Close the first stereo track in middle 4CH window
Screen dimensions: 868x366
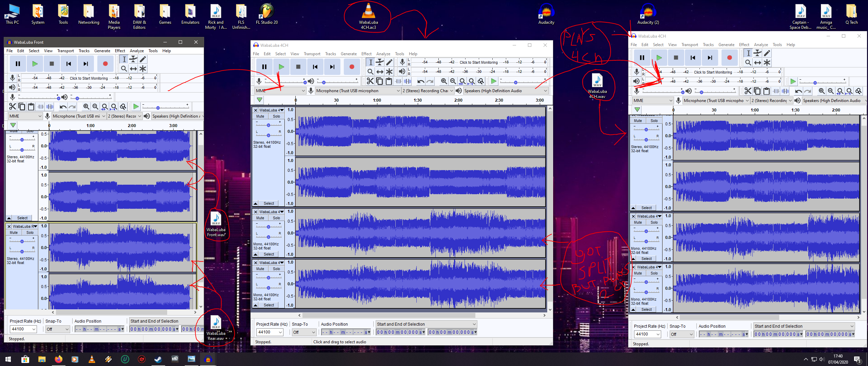(256, 110)
